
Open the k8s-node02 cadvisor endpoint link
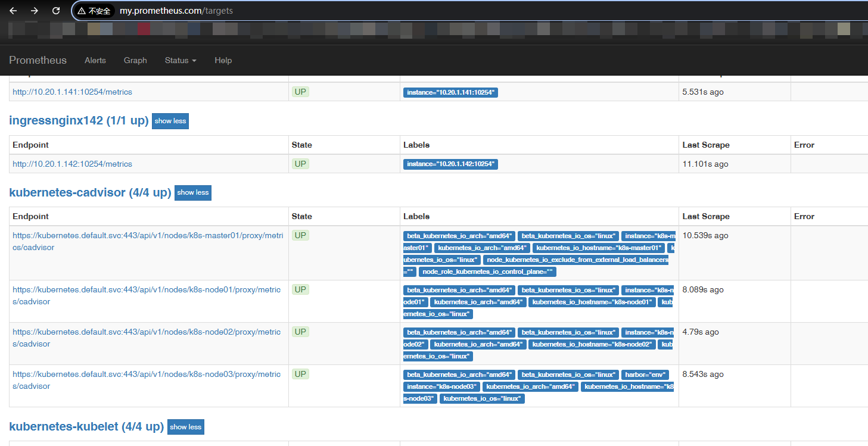click(147, 338)
